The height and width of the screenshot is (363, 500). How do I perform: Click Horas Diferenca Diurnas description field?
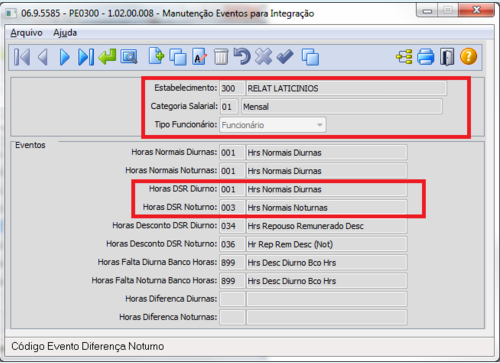tap(327, 299)
